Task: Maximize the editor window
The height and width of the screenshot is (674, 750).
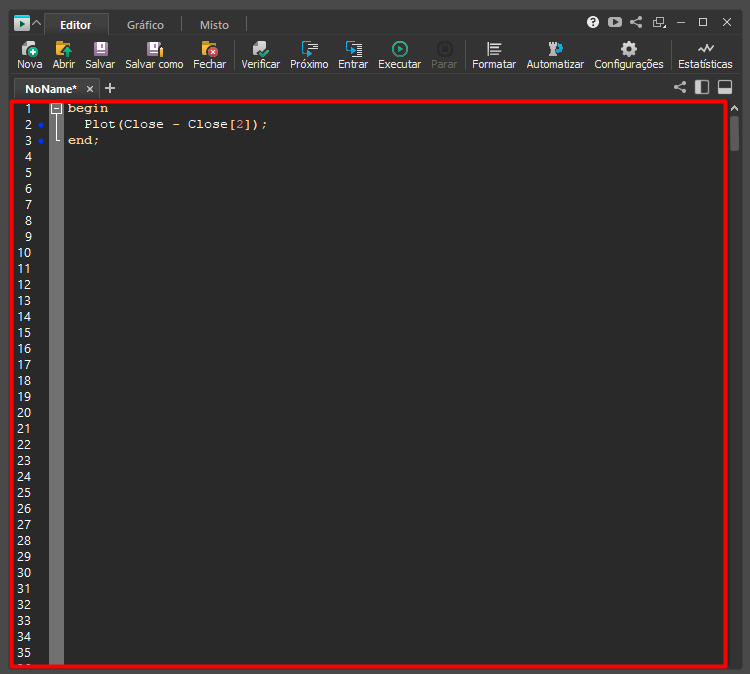Action: 703,22
